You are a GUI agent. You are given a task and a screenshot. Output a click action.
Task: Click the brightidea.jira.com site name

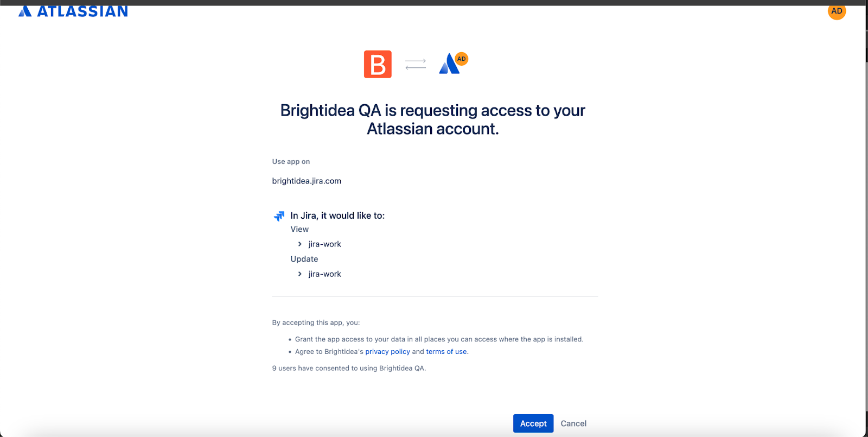click(x=307, y=181)
